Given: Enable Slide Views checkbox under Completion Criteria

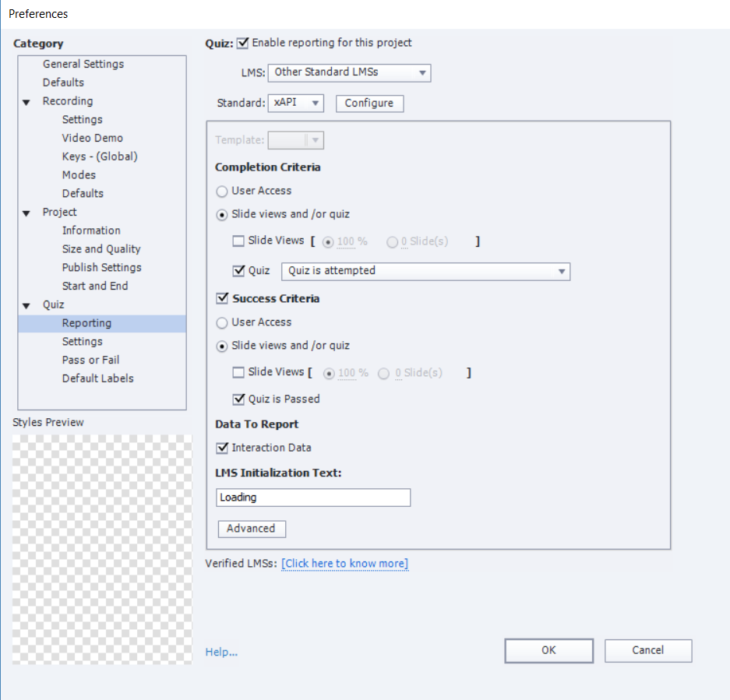Looking at the screenshot, I should pos(238,241).
